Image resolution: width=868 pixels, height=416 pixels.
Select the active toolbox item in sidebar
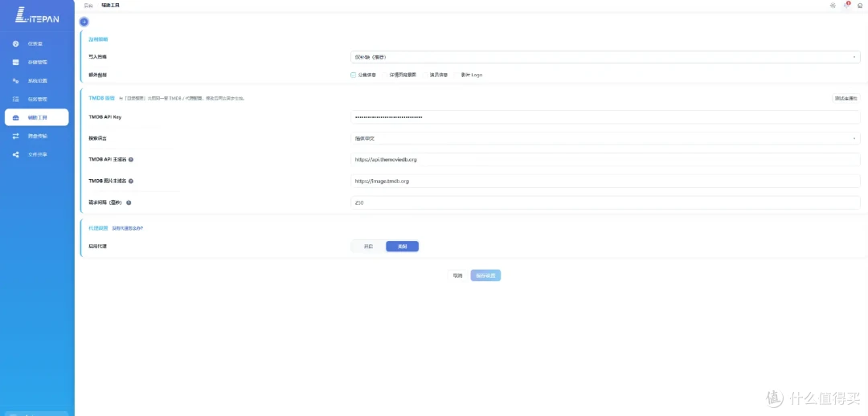tap(36, 117)
